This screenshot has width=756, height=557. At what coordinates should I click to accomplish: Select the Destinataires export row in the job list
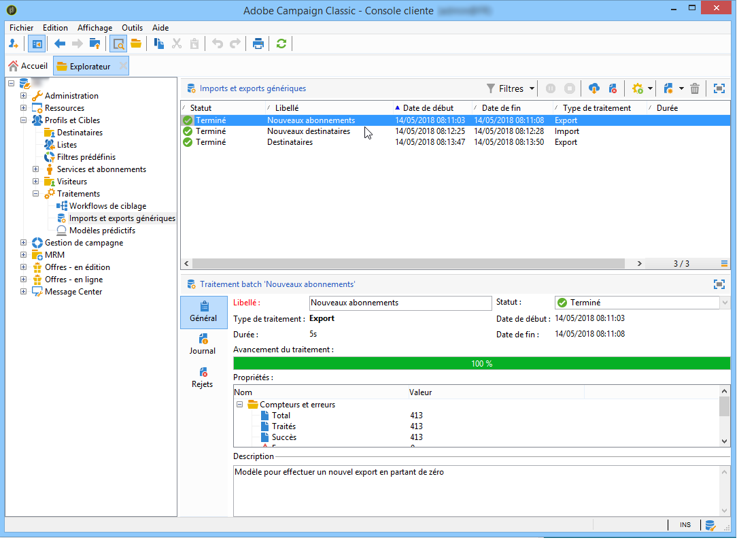pyautogui.click(x=455, y=142)
